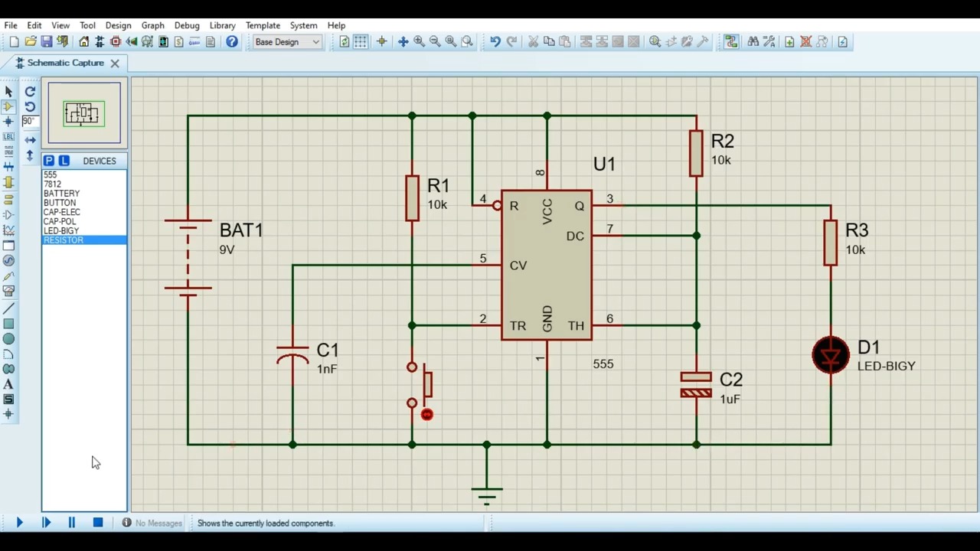Select the Junction Dot Mode tool

coord(8,122)
